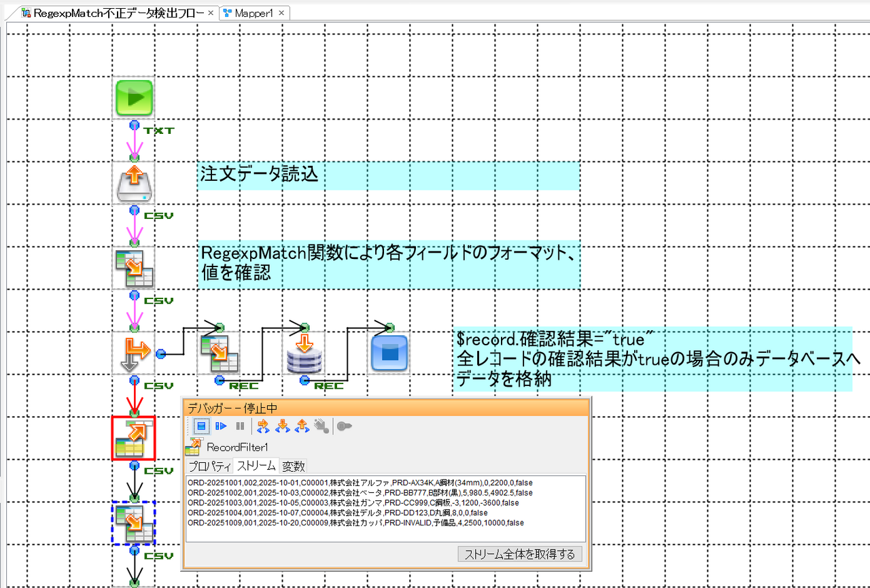870x588 pixels.
Task: Switch to the Mapper1 editor tab
Action: [249, 13]
